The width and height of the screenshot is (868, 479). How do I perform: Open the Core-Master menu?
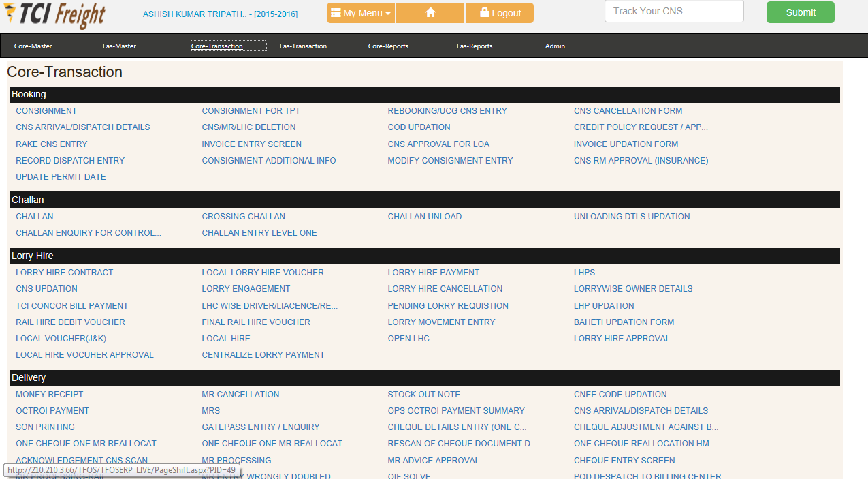pos(33,46)
